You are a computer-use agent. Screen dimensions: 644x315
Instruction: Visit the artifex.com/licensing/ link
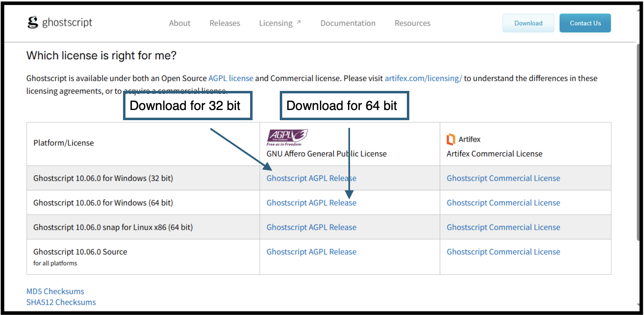(423, 78)
